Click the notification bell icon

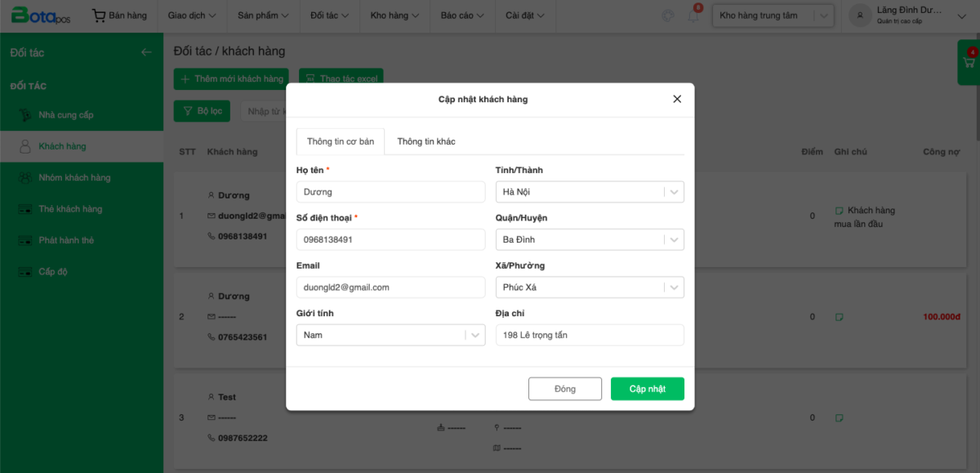coord(693,16)
